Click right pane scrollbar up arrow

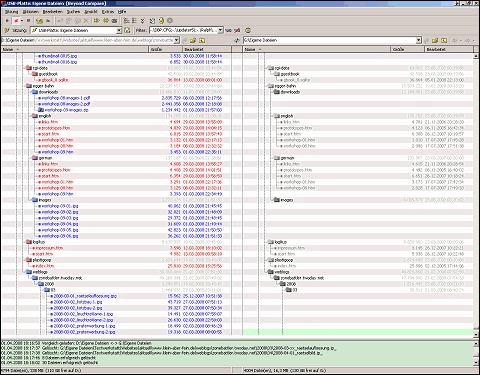tap(476, 57)
